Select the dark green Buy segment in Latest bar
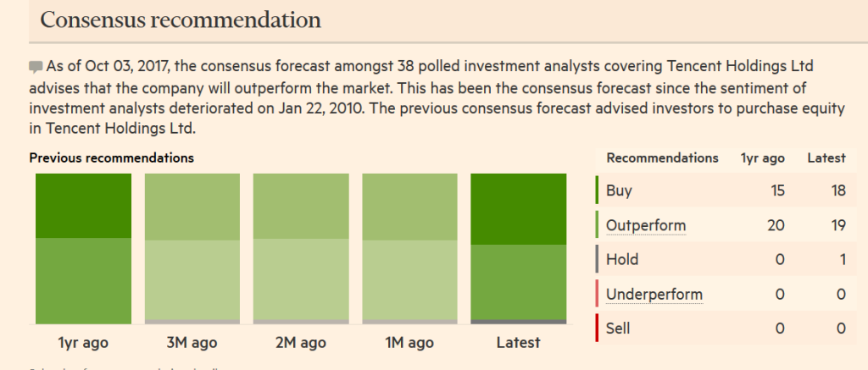The image size is (868, 370). coord(519,209)
